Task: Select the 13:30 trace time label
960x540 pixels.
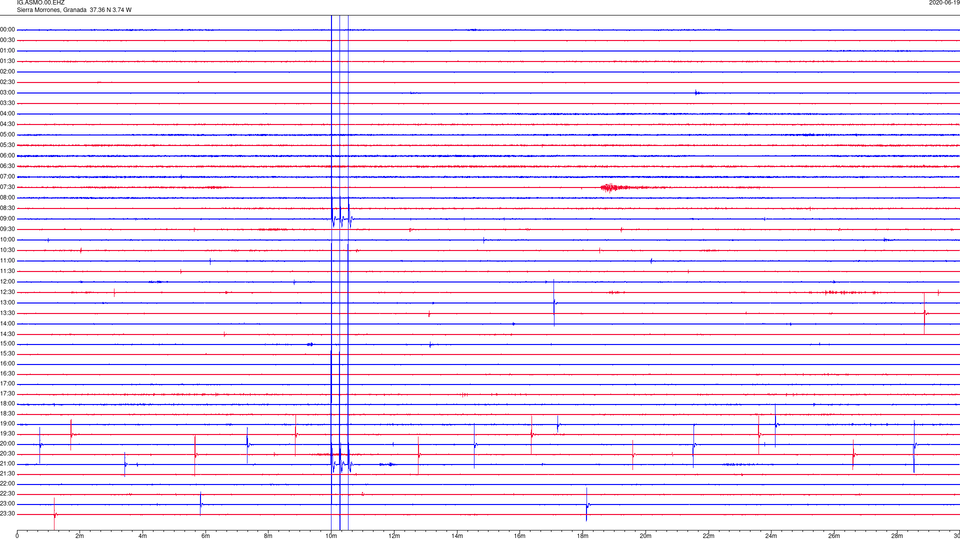Action: point(7,313)
